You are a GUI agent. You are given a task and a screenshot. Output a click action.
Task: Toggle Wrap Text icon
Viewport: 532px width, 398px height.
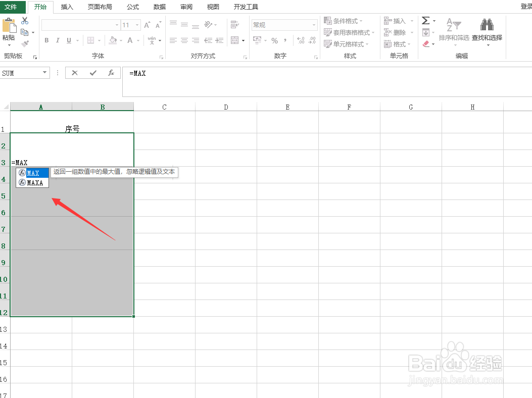[235, 24]
